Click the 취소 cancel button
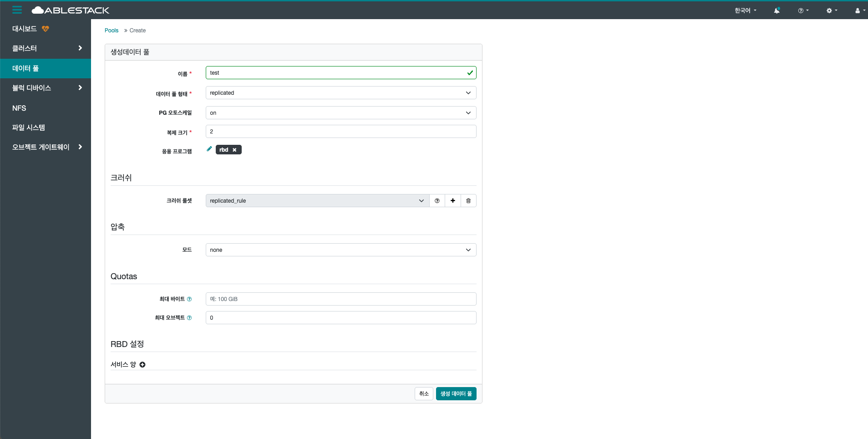This screenshot has width=868, height=439. coord(424,394)
